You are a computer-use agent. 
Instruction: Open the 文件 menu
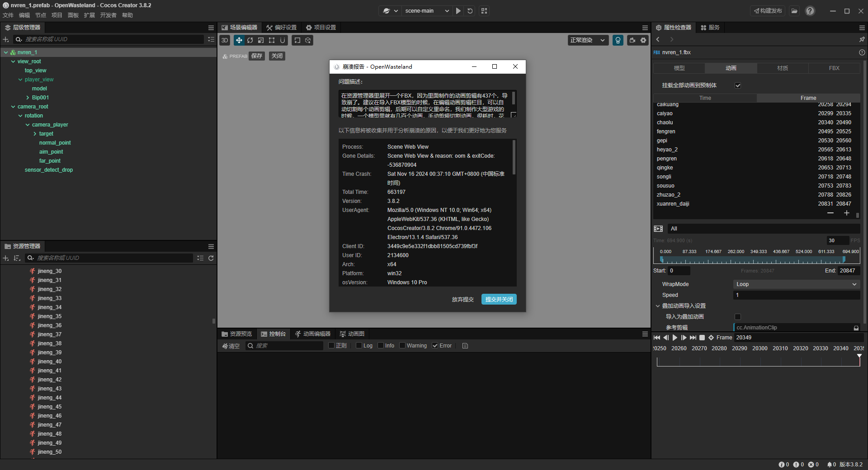(x=8, y=15)
